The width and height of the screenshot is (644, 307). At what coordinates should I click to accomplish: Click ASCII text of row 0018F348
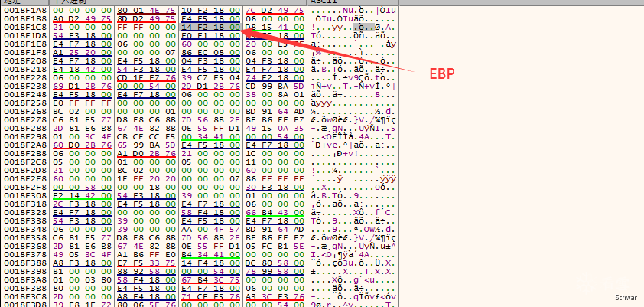[x=353, y=230]
